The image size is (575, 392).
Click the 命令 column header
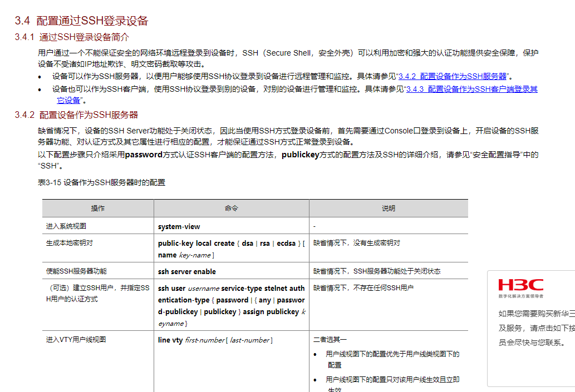tap(232, 208)
